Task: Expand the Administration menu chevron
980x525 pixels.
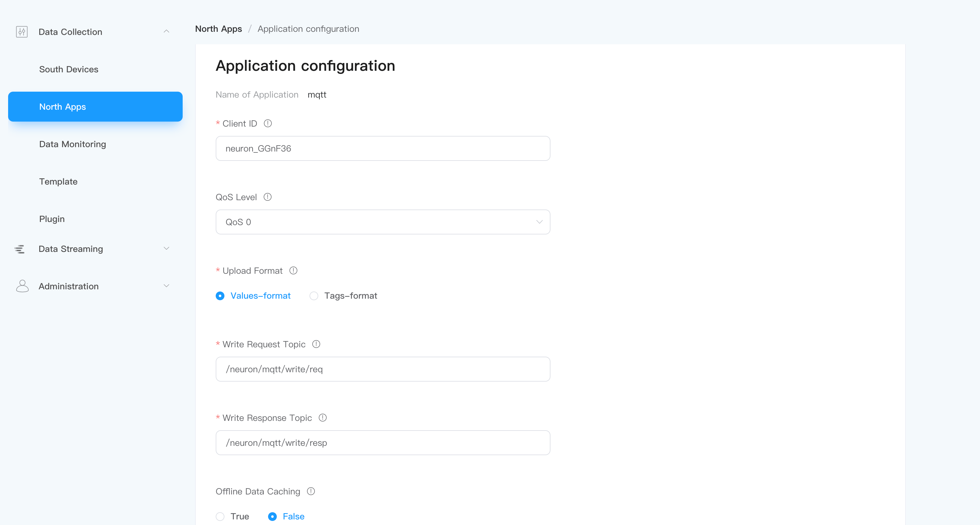Action: pos(166,286)
